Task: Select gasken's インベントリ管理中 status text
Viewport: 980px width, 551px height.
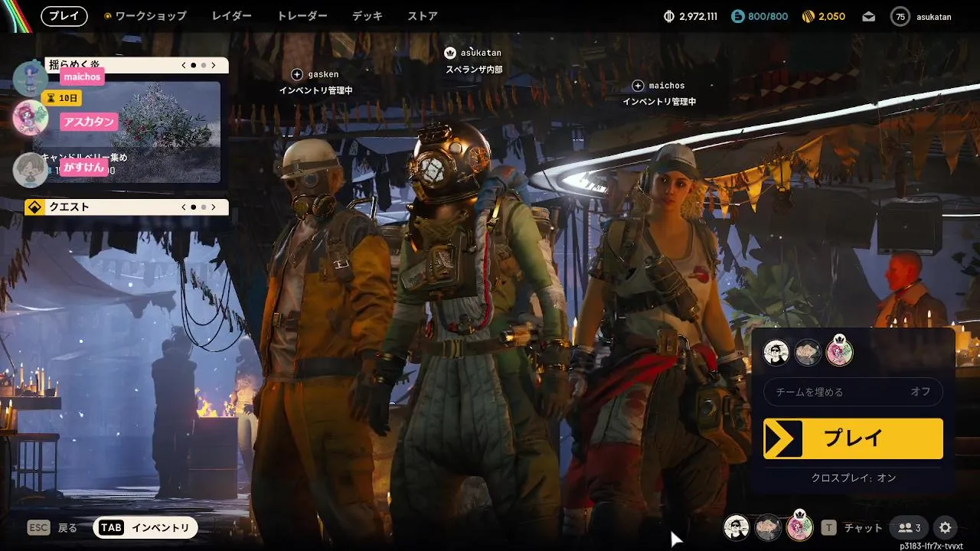Action: [x=315, y=90]
